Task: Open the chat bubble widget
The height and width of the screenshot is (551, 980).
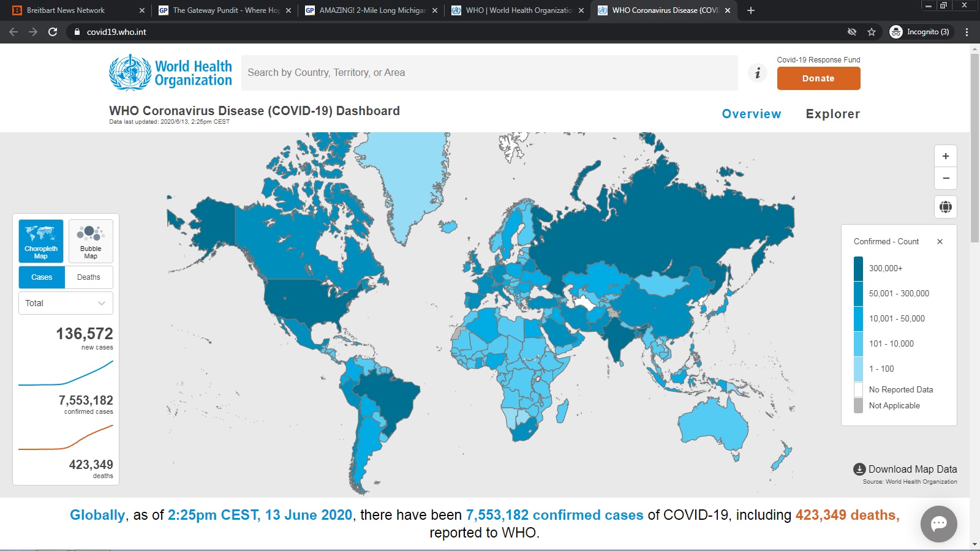Action: coord(938,523)
